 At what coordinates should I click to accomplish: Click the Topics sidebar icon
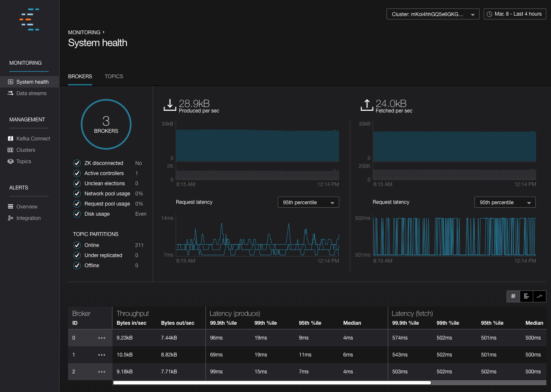[x=11, y=162]
